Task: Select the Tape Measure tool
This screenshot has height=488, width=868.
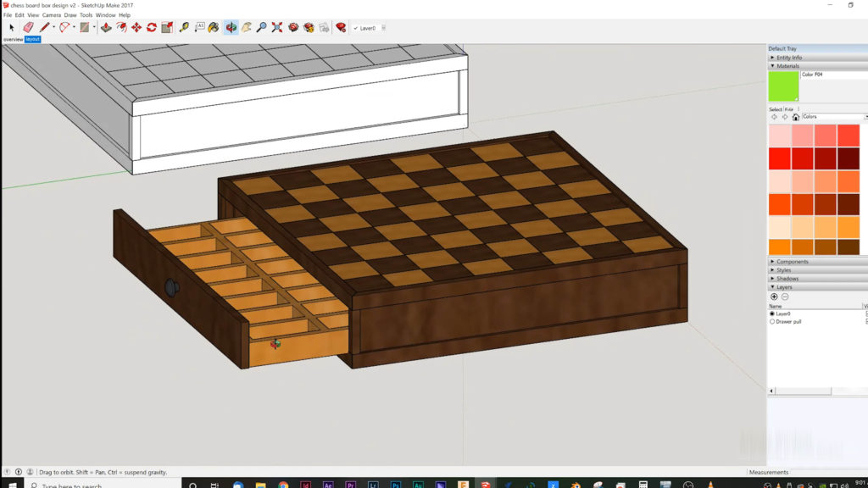Action: [184, 28]
